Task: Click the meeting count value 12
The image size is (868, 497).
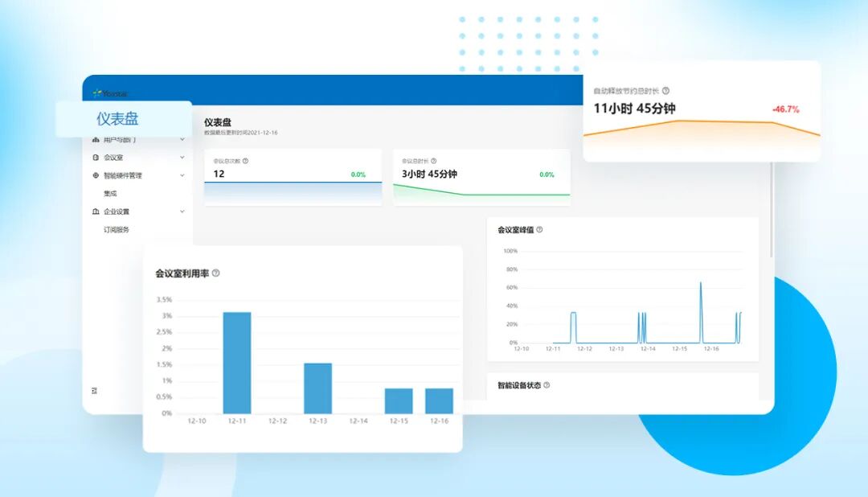Action: [219, 174]
